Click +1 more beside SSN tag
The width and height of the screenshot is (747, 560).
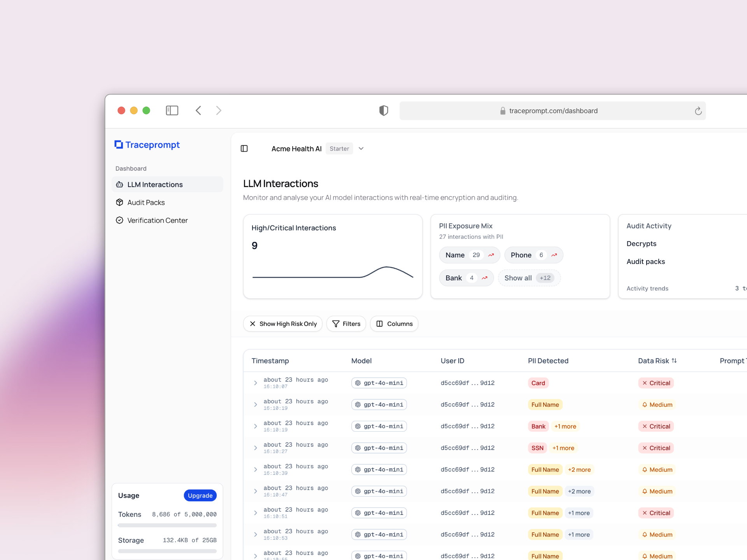tap(563, 448)
